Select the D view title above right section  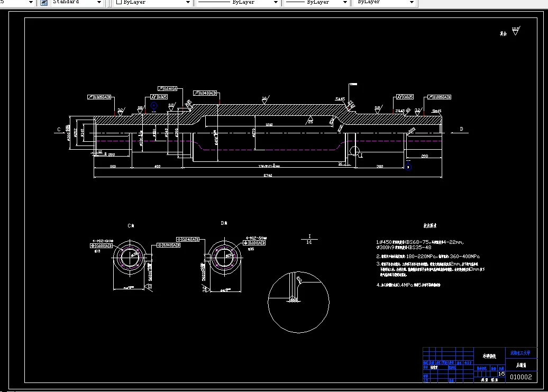point(224,223)
